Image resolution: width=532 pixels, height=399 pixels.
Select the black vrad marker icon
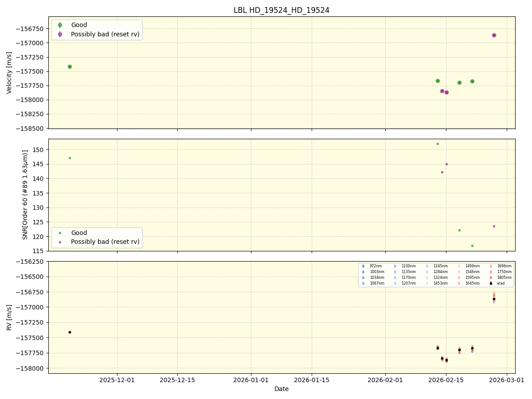[490, 283]
